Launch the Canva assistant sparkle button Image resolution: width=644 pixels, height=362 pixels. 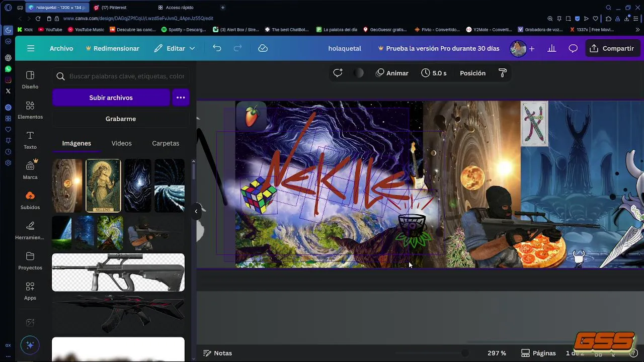(x=30, y=345)
